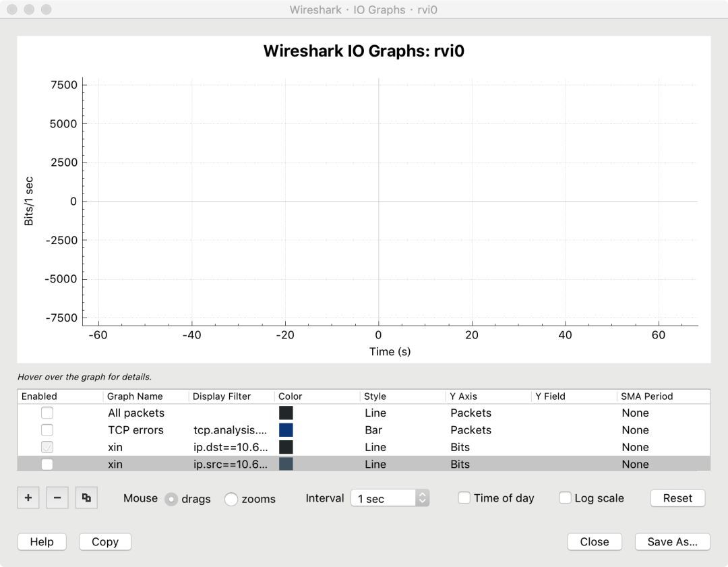Pick color swatch for xin ip.src row
The width and height of the screenshot is (728, 567).
tap(286, 464)
